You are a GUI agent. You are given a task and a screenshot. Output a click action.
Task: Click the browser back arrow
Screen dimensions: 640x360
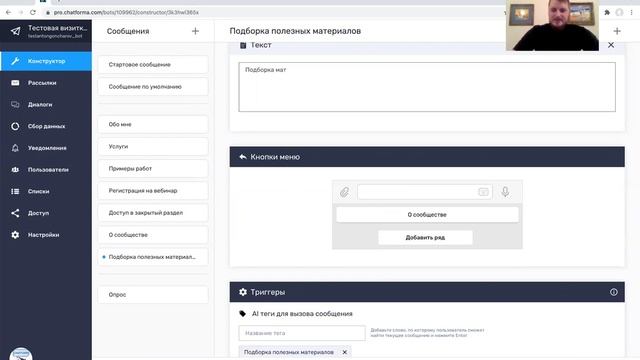pyautogui.click(x=9, y=12)
